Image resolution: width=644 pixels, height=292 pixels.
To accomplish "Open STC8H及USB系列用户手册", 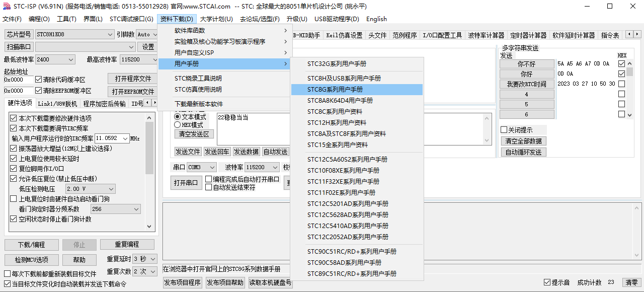I will pyautogui.click(x=357, y=79).
